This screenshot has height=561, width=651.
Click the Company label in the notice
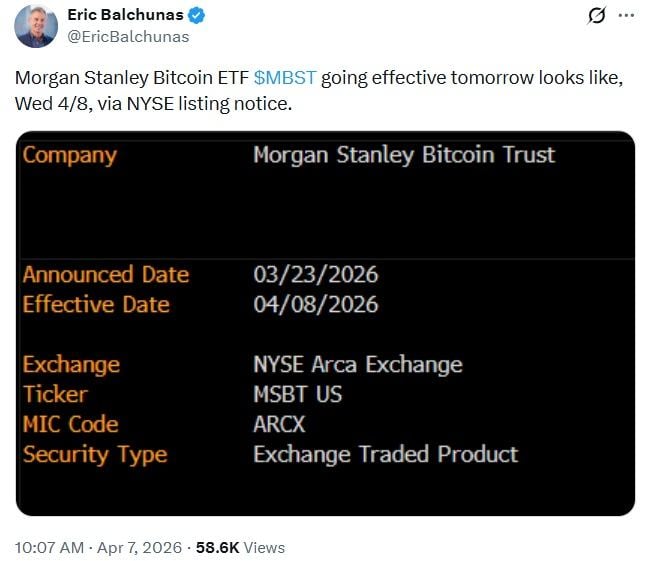tap(69, 155)
